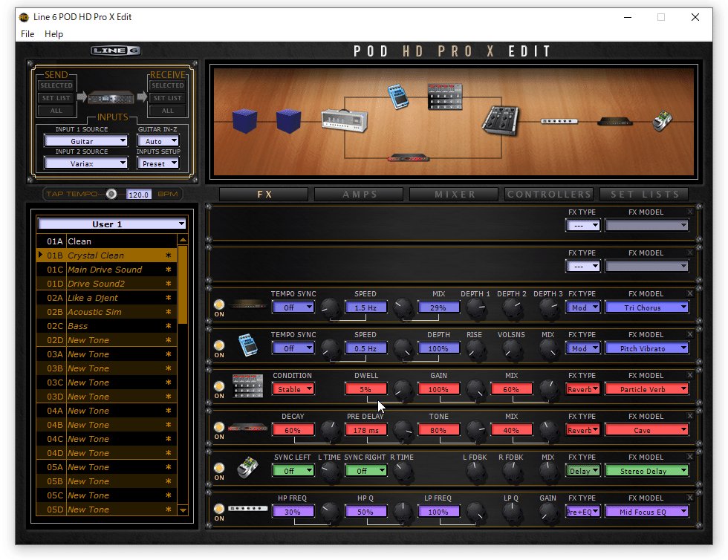Click the Send ALL button

click(56, 111)
